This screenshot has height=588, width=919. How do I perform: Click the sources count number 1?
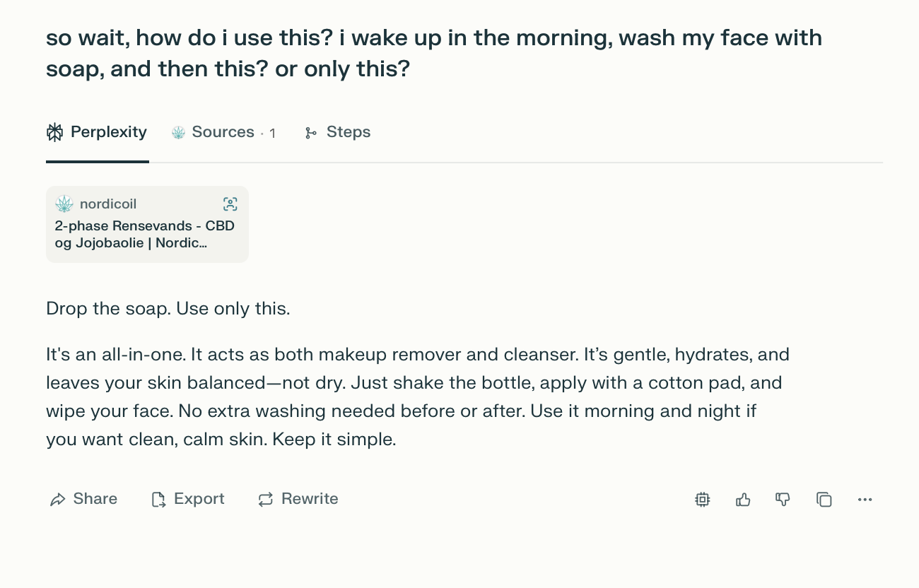click(272, 133)
